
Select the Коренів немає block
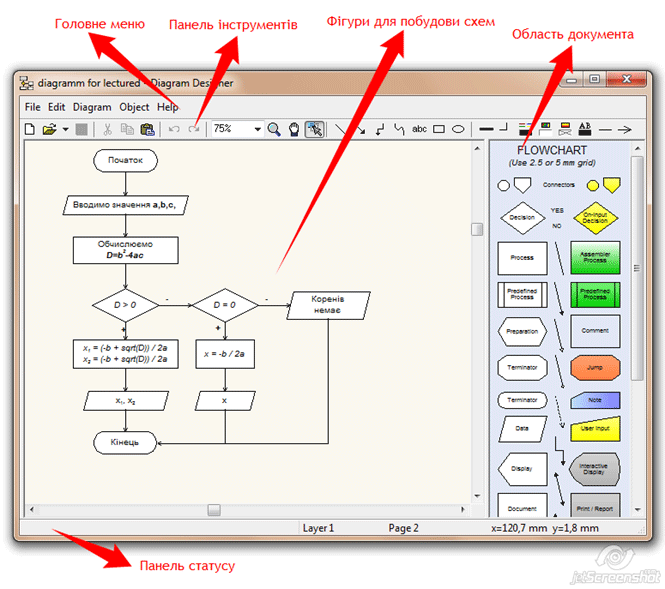click(x=328, y=305)
